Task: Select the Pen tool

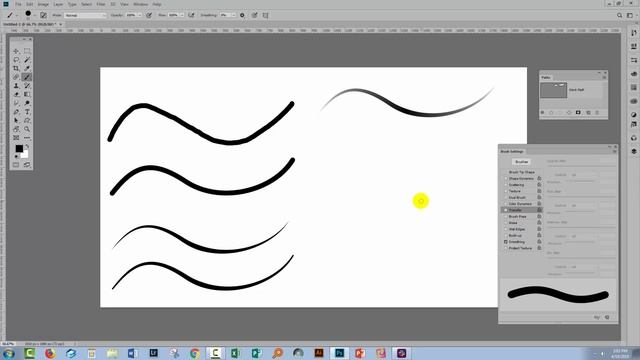Action: (16, 111)
